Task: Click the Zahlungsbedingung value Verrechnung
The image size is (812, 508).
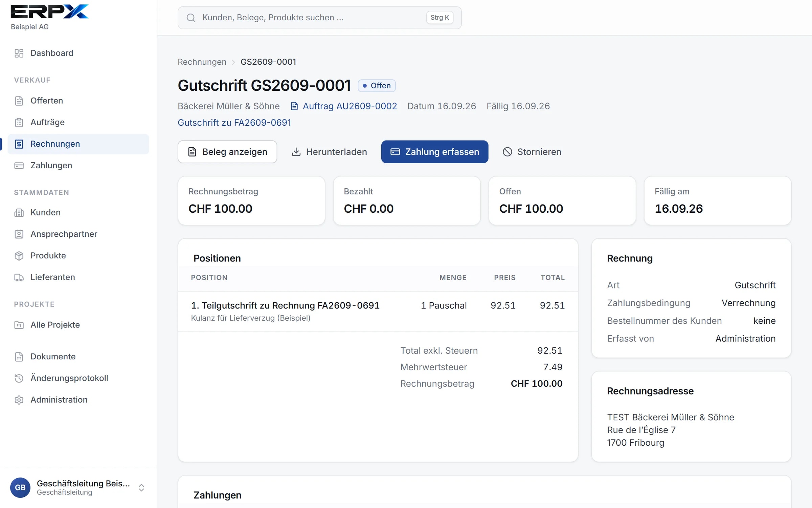Action: 748,303
